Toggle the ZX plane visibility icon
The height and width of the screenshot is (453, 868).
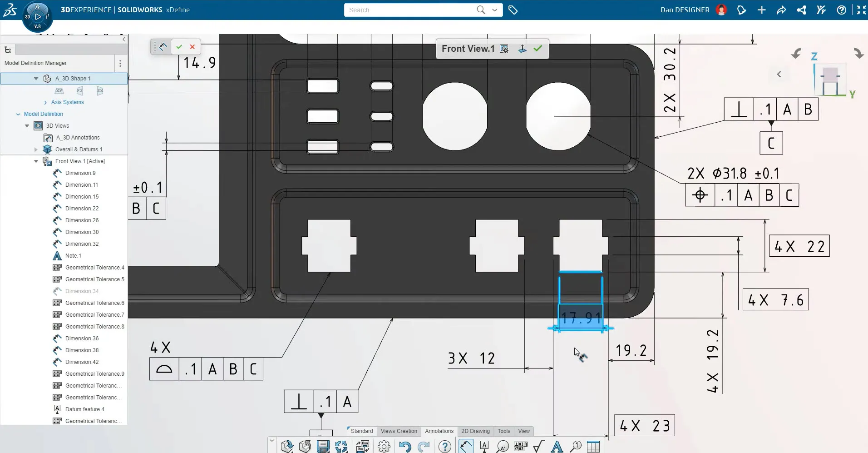(100, 91)
